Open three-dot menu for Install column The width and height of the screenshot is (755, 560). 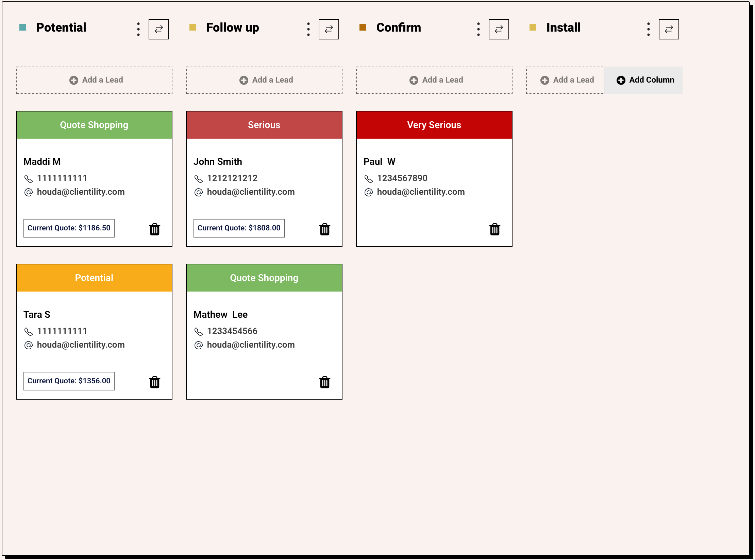click(x=649, y=29)
